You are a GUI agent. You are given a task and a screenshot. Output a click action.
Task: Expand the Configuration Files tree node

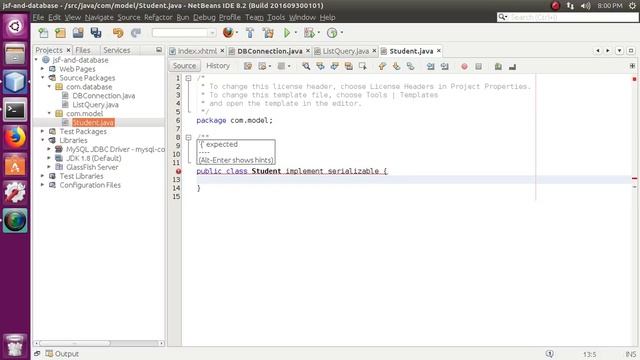coord(42,185)
